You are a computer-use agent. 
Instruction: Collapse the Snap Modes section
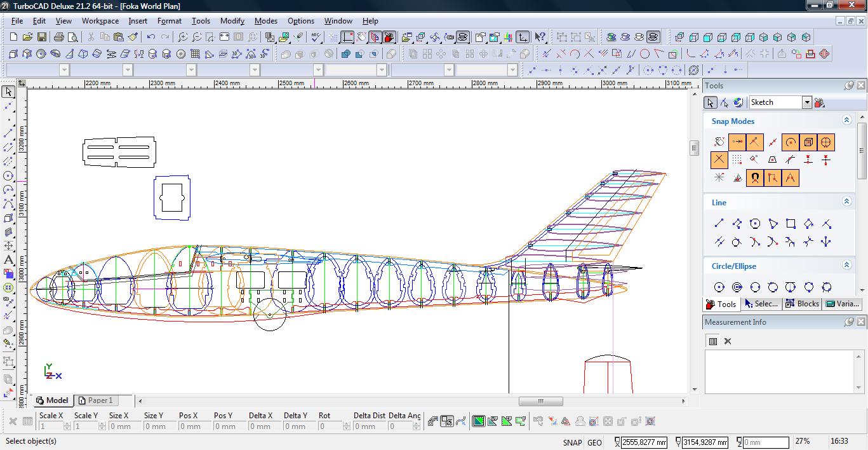coord(846,120)
